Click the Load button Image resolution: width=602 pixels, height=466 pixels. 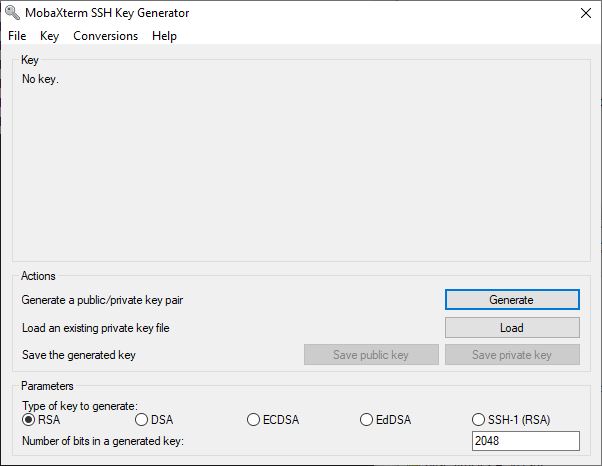(512, 328)
